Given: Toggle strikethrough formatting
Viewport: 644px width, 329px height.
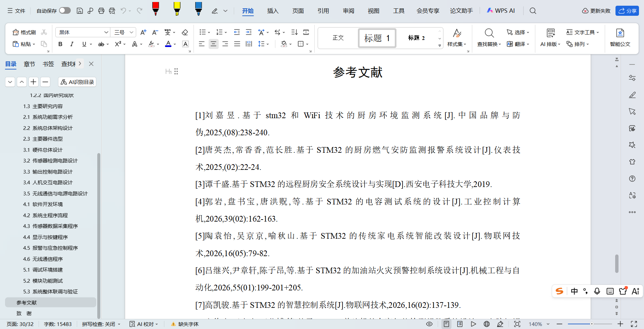Looking at the screenshot, I should pyautogui.click(x=101, y=44).
